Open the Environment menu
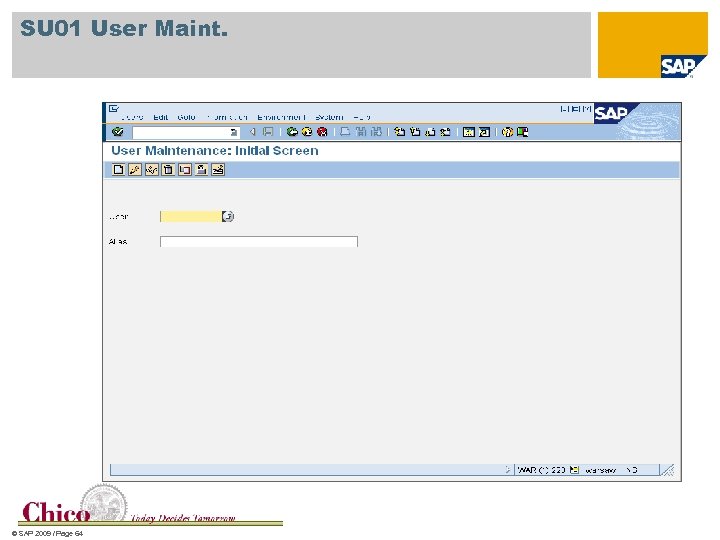Viewport: 720px width, 540px height. [x=281, y=117]
